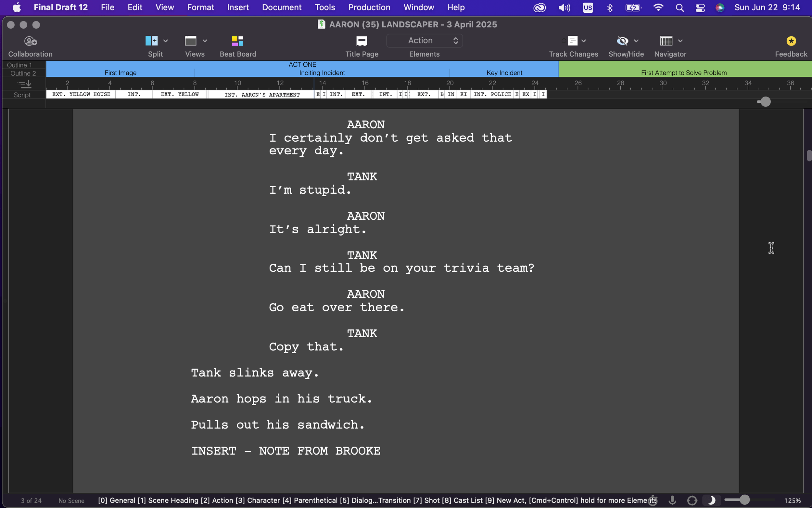Expand the Views dropdown arrow
Screen dimensions: 812x508
(205, 41)
